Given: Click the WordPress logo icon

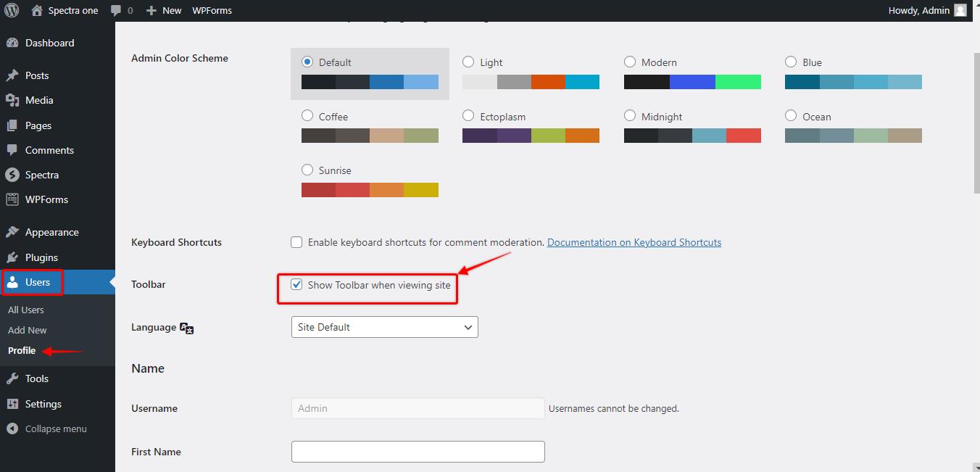Looking at the screenshot, I should pos(12,11).
